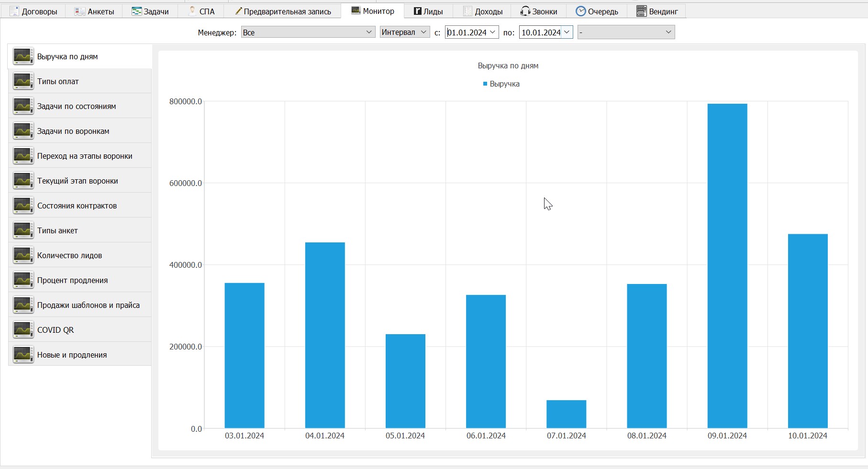Open the Интервал period dropdown
868x469 pixels.
(x=405, y=32)
